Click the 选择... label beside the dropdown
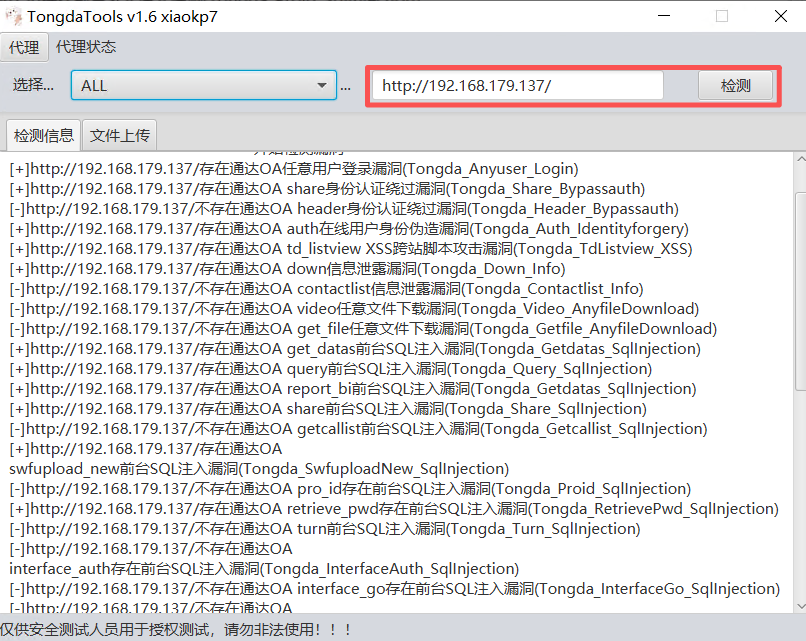Screen dimensions: 806x641 click(x=33, y=85)
